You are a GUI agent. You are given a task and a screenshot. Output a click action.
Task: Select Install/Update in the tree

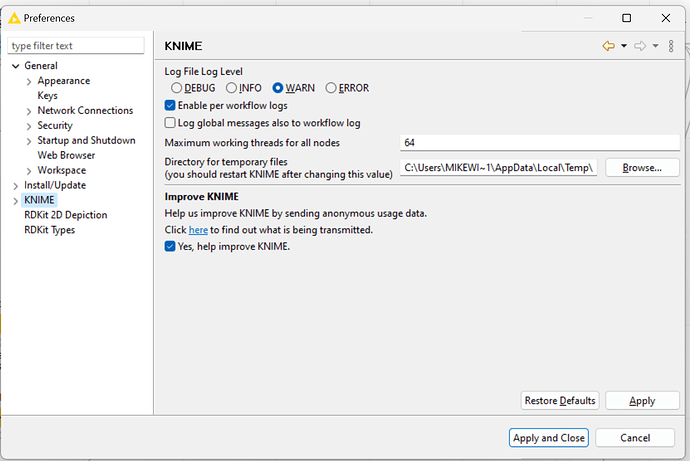[55, 185]
